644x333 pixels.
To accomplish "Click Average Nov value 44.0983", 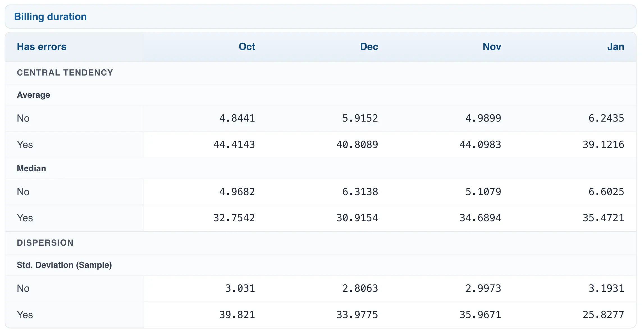I will (480, 145).
